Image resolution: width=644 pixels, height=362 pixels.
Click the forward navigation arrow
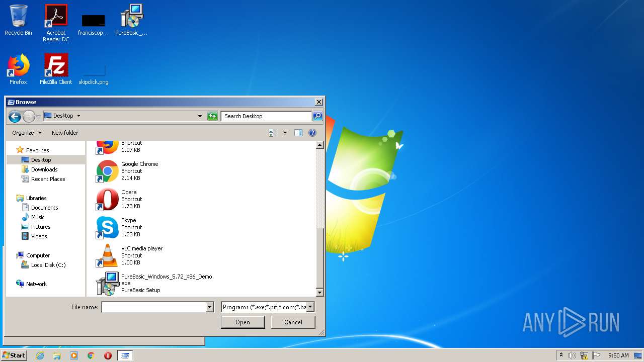(x=29, y=117)
